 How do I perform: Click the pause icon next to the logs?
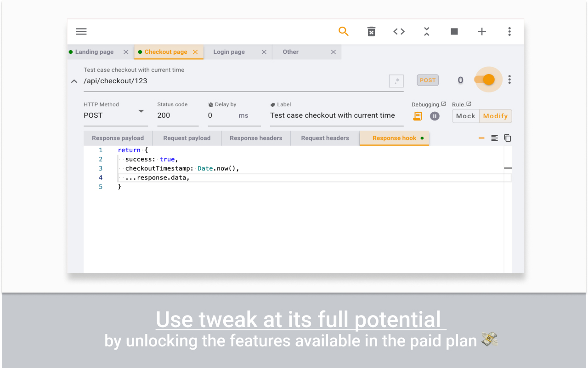pos(434,116)
